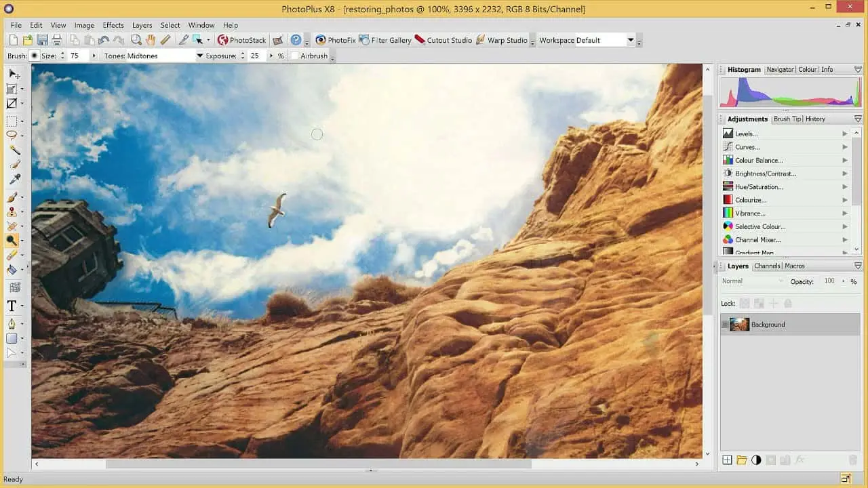Open the Effects menu
Screen dimensions: 868x488
[x=113, y=25]
